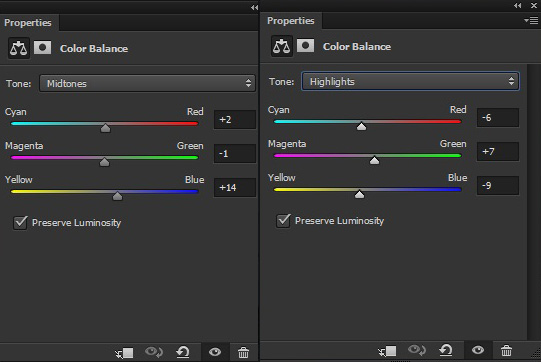Click Magenta-Green slider handle in Highlights panel
This screenshot has height=362, width=541.
pos(374,160)
